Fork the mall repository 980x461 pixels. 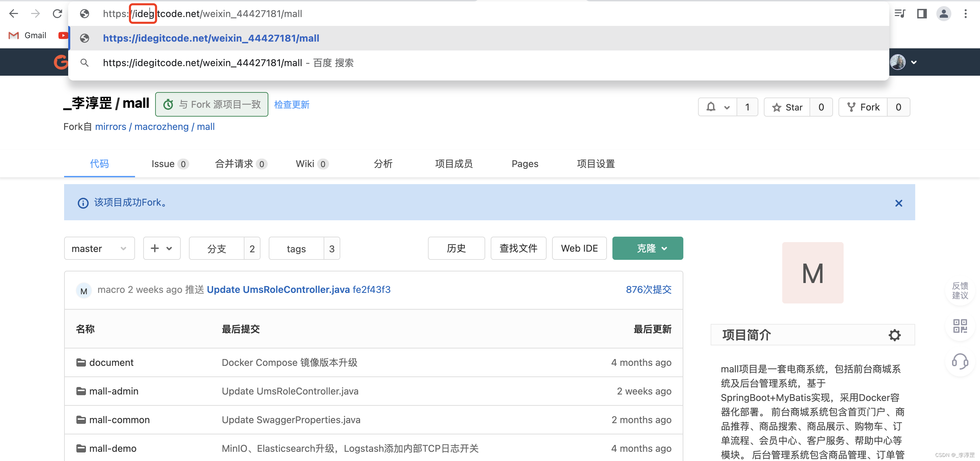pos(863,107)
